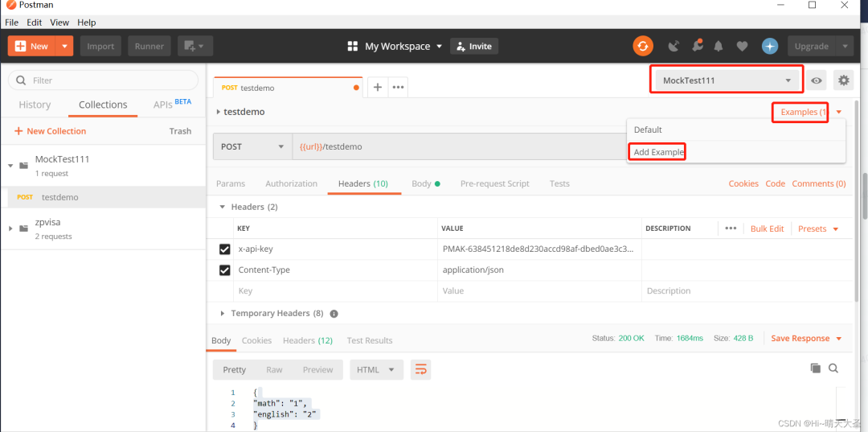Open Pre-request Script tab
The width and height of the screenshot is (868, 432).
click(x=495, y=183)
